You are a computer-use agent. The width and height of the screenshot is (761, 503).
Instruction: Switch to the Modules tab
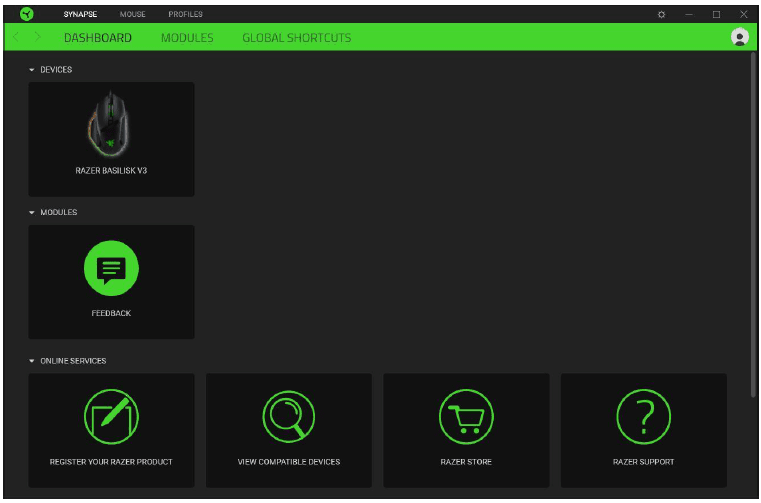187,38
